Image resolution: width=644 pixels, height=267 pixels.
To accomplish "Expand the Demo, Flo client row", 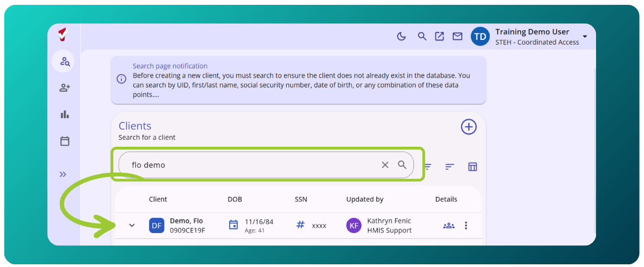I will 132,225.
